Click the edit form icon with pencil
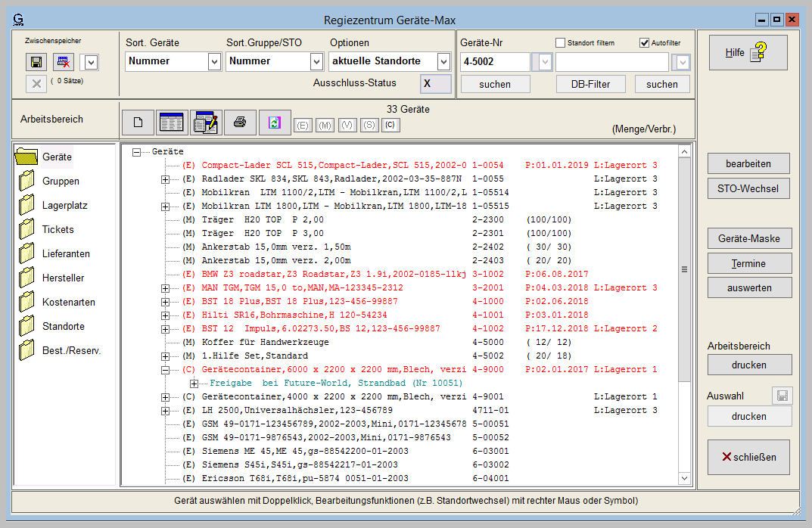The height and width of the screenshot is (528, 812). coord(206,122)
